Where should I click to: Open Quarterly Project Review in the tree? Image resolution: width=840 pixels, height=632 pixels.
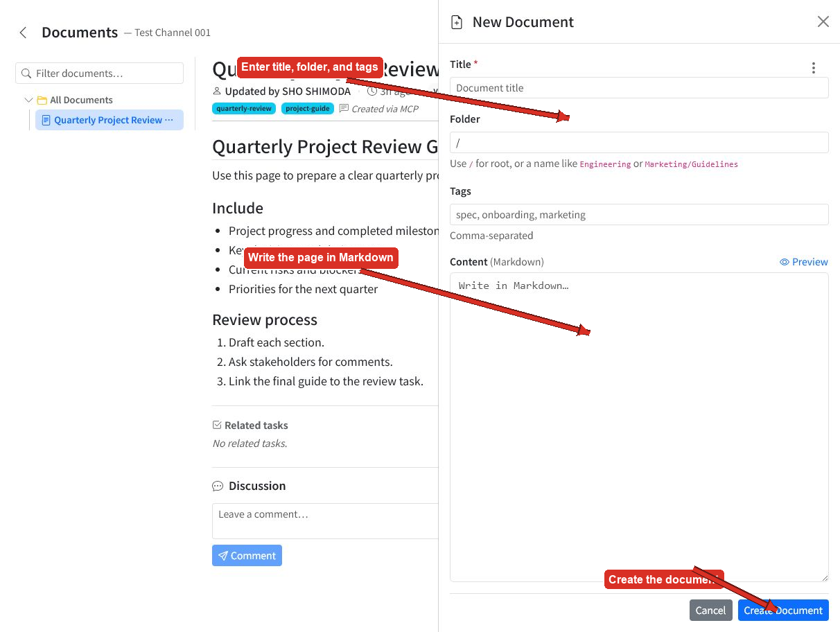pyautogui.click(x=108, y=120)
